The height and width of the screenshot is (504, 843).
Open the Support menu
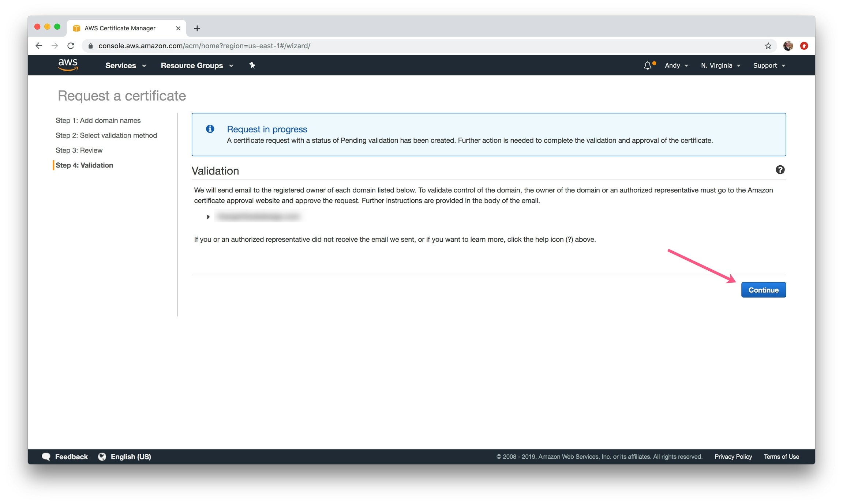click(x=769, y=65)
